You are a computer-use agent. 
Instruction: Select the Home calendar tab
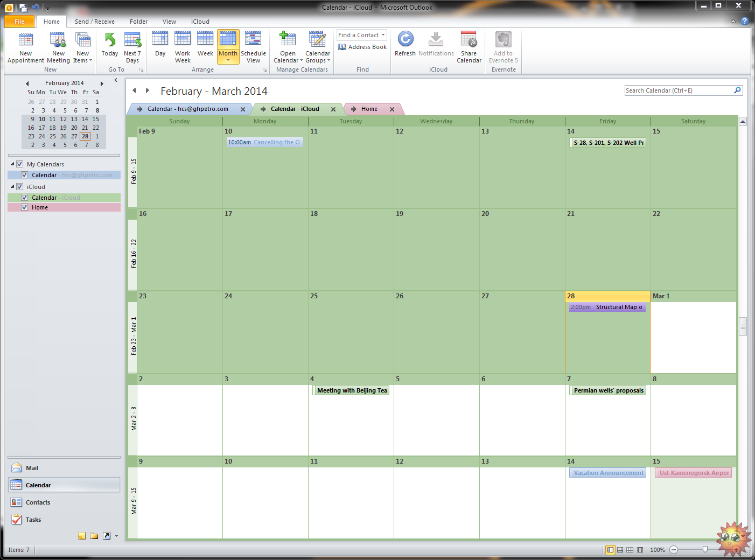369,109
